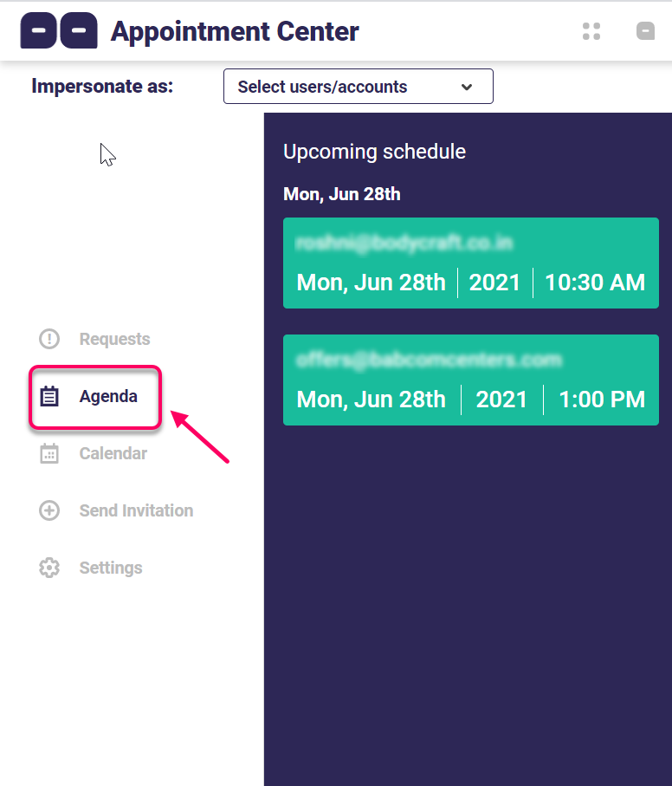Open the 10:30 AM appointment card

pyautogui.click(x=470, y=263)
